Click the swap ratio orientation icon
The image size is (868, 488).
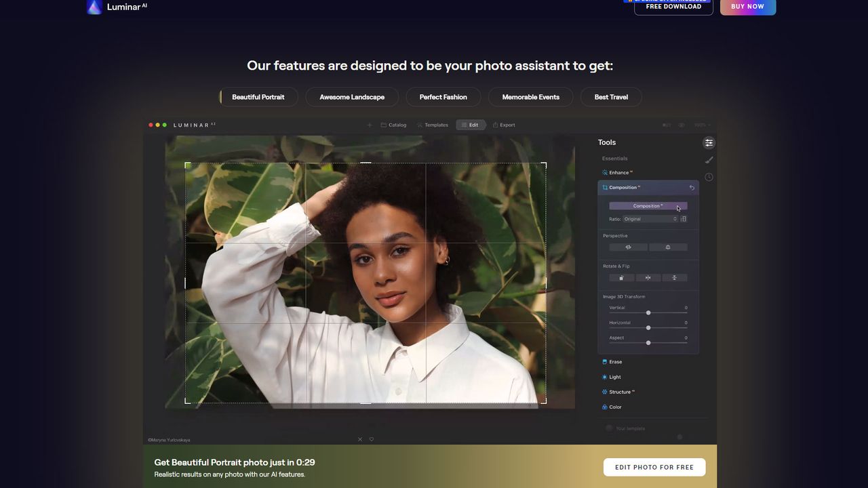coord(684,219)
